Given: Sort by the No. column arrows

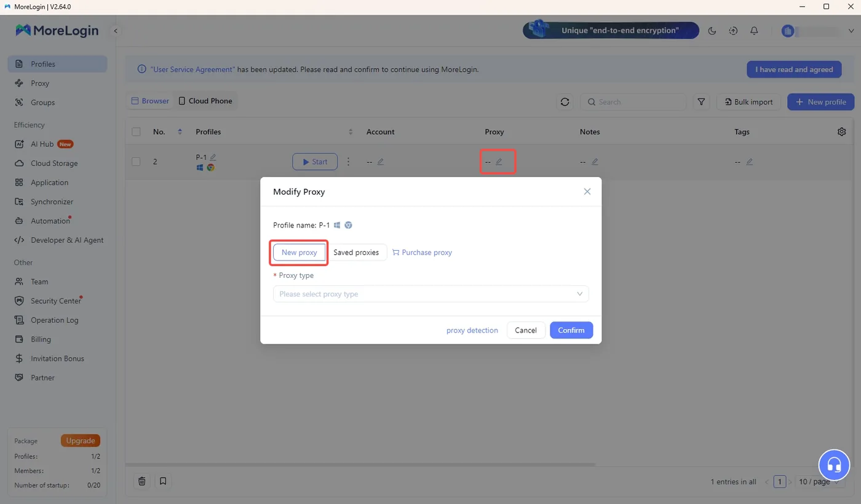Looking at the screenshot, I should point(180,132).
